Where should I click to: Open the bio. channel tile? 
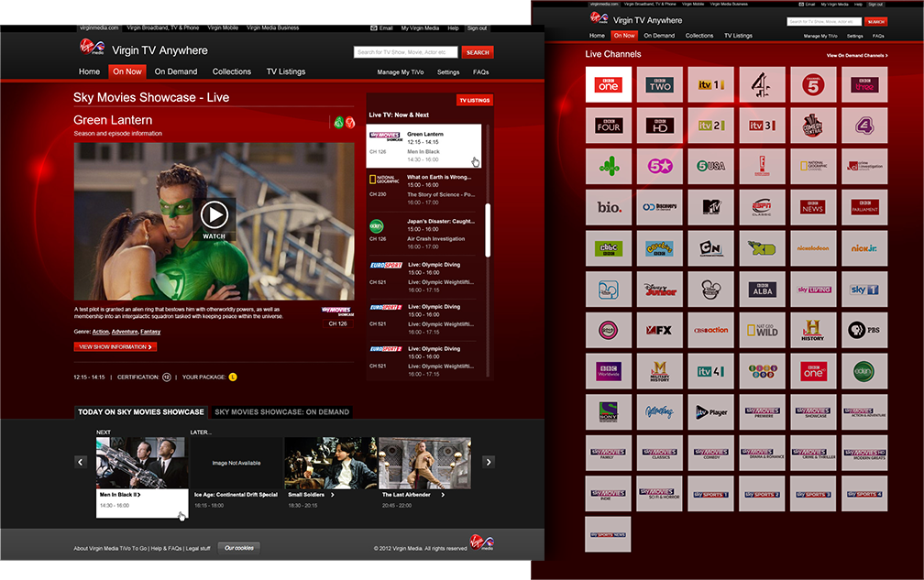pyautogui.click(x=608, y=207)
